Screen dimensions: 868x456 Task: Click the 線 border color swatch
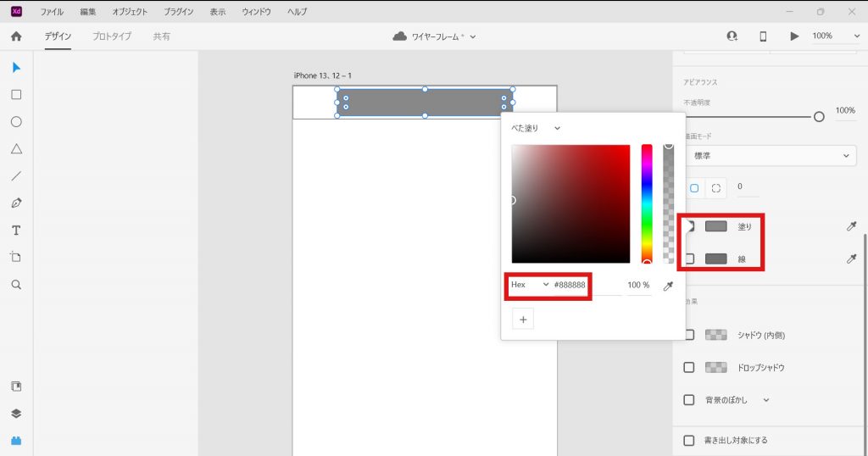click(715, 259)
